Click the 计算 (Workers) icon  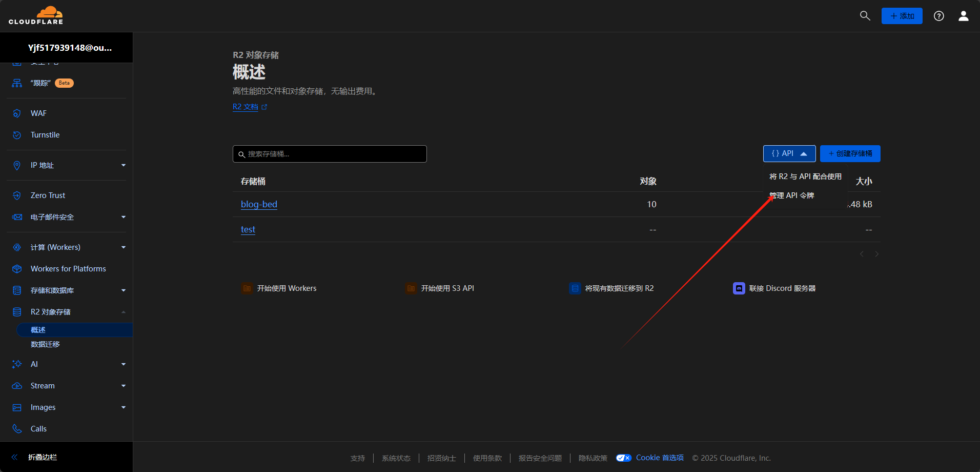17,247
